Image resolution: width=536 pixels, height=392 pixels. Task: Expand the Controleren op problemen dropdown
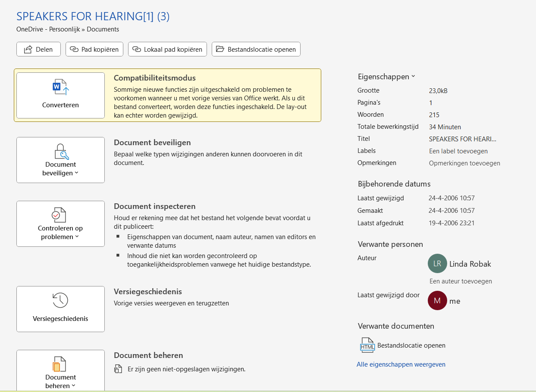60,233
